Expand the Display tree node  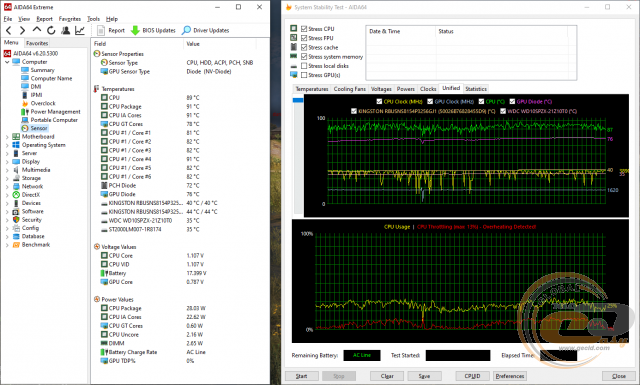pyautogui.click(x=7, y=162)
